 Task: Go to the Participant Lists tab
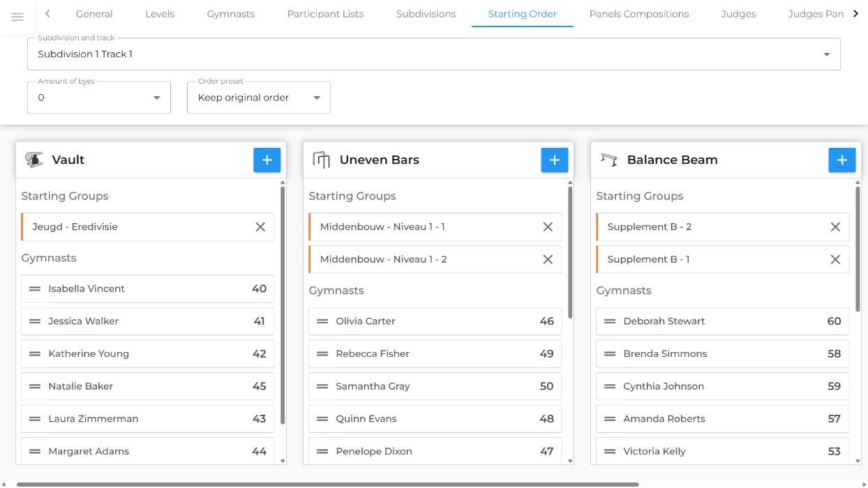click(325, 14)
